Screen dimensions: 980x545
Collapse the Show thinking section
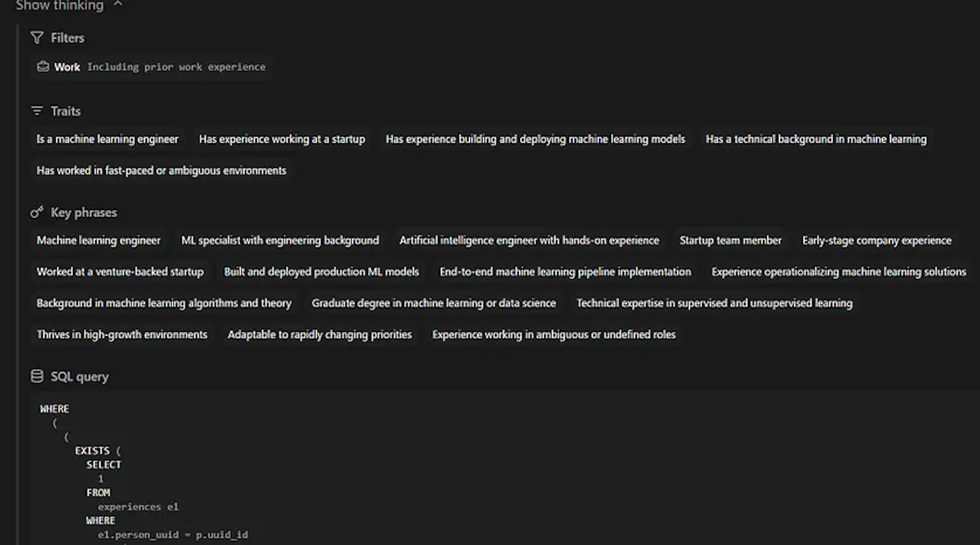pyautogui.click(x=58, y=6)
